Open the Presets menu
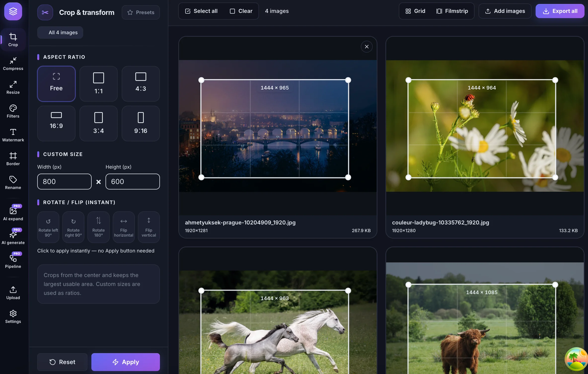 tap(141, 12)
